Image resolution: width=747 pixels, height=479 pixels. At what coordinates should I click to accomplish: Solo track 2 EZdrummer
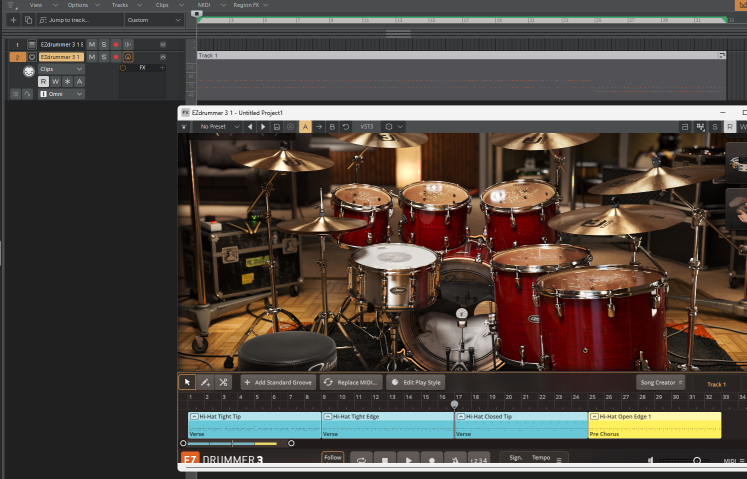tap(104, 57)
